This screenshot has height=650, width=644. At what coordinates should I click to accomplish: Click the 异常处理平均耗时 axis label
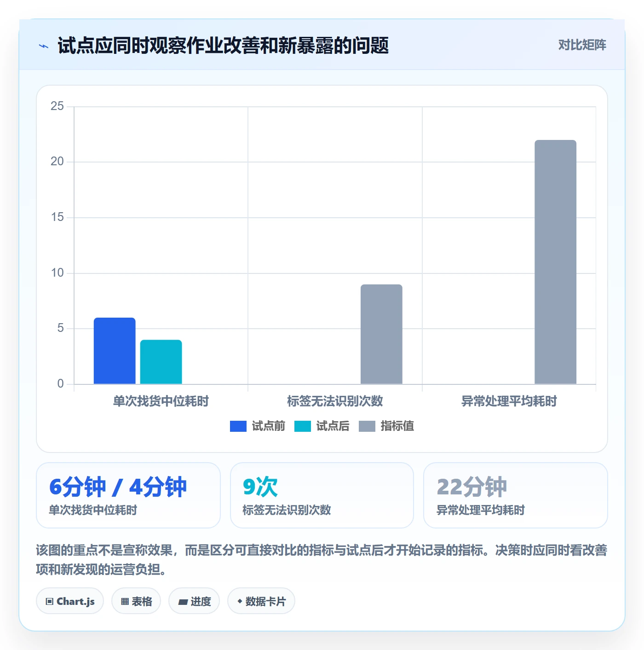pos(509,401)
